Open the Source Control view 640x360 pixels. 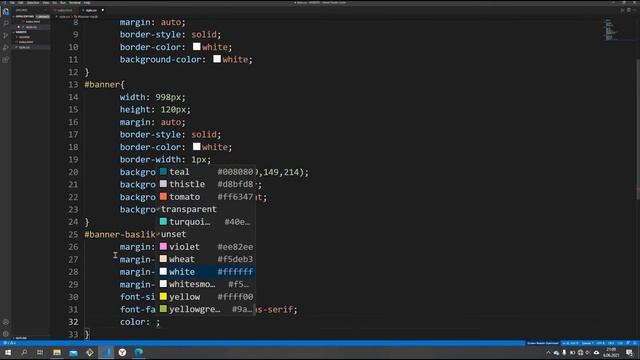coord(6,36)
